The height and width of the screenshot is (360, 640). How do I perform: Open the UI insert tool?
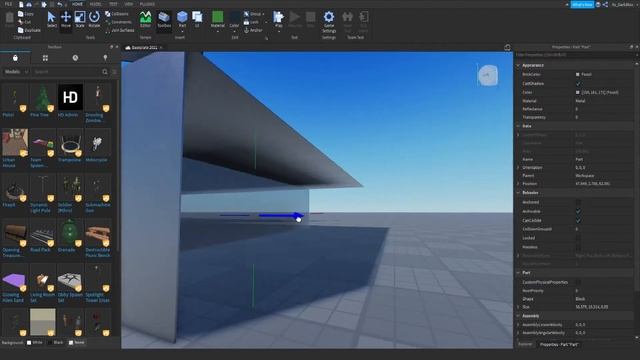(197, 19)
